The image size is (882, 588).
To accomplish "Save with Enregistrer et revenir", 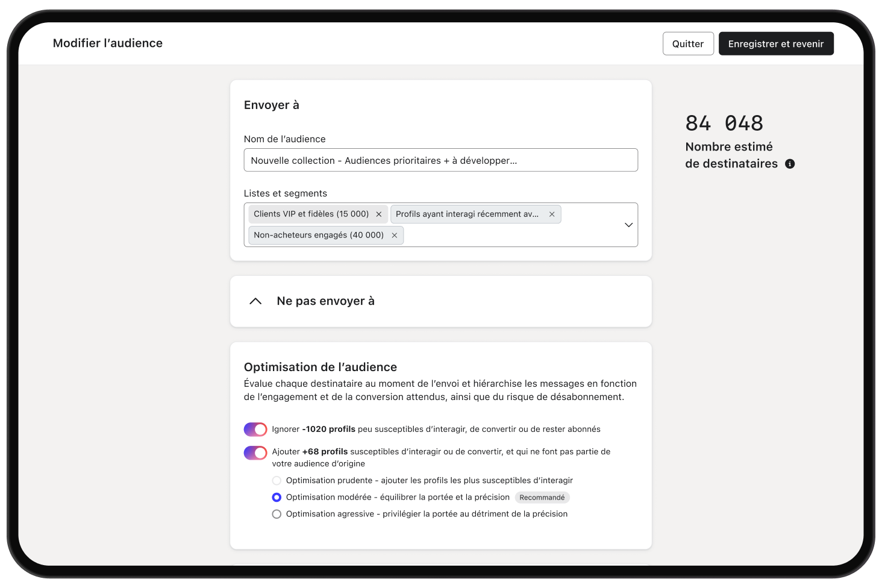I will coord(776,44).
